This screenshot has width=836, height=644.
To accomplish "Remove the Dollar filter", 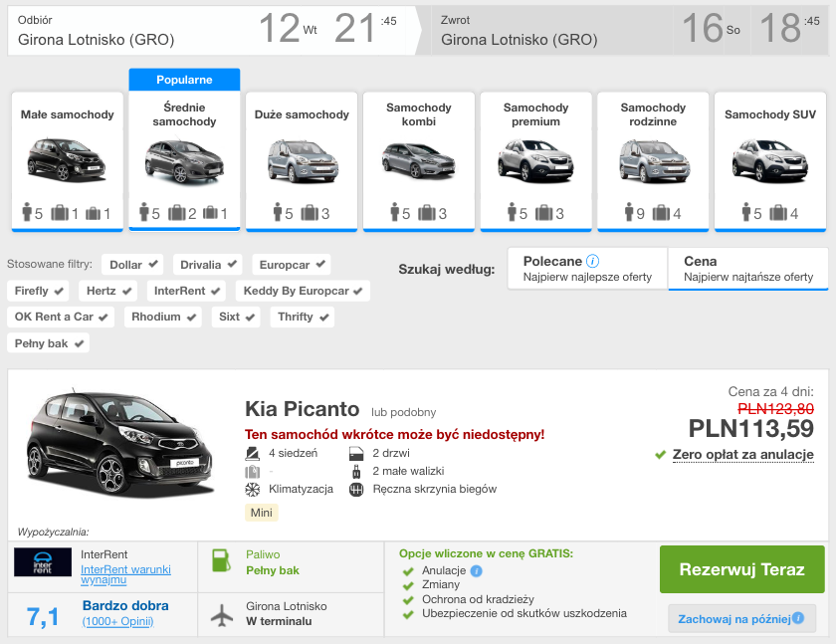I will tap(133, 265).
